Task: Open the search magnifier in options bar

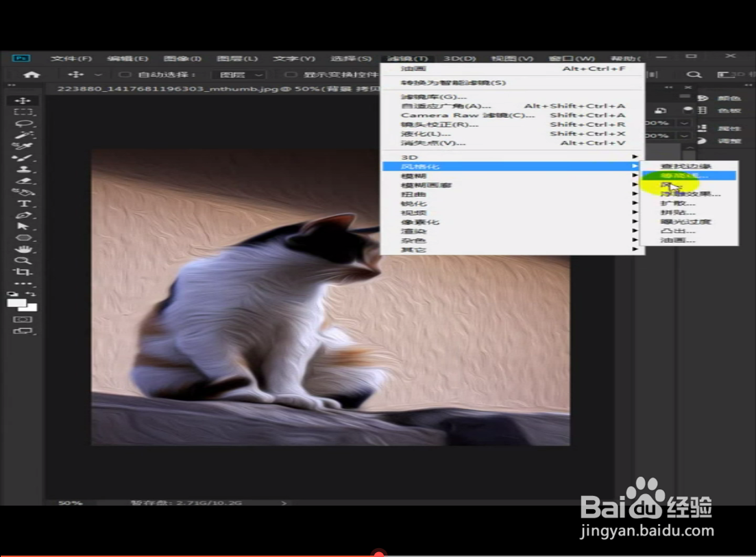Action: pos(694,75)
